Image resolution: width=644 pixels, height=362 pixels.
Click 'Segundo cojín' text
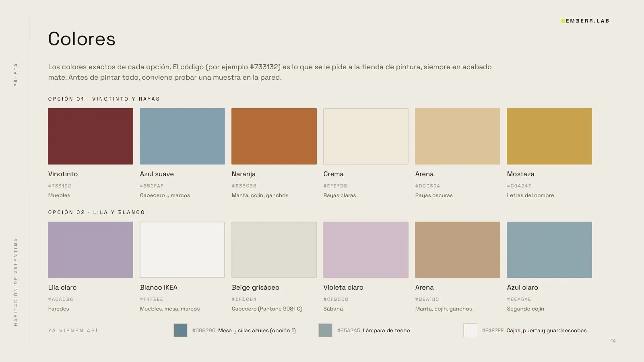coord(526,309)
